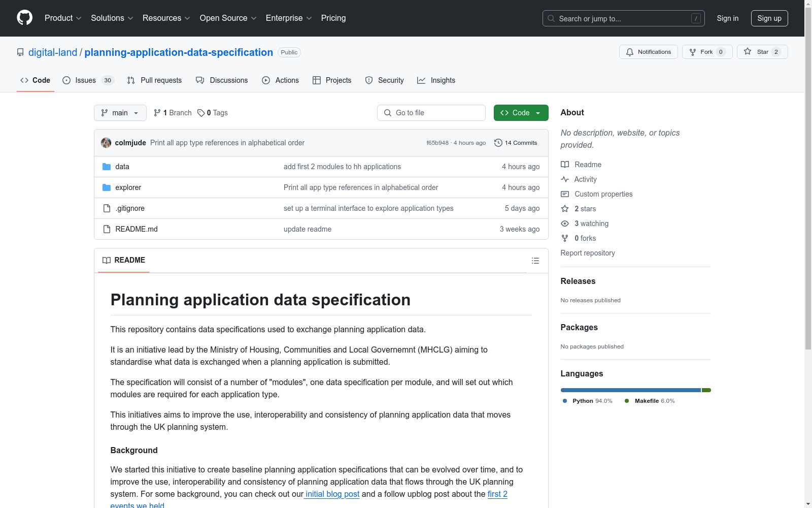Viewport: 812px width, 508px height.
Task: Click the README.md file icon
Action: point(107,229)
